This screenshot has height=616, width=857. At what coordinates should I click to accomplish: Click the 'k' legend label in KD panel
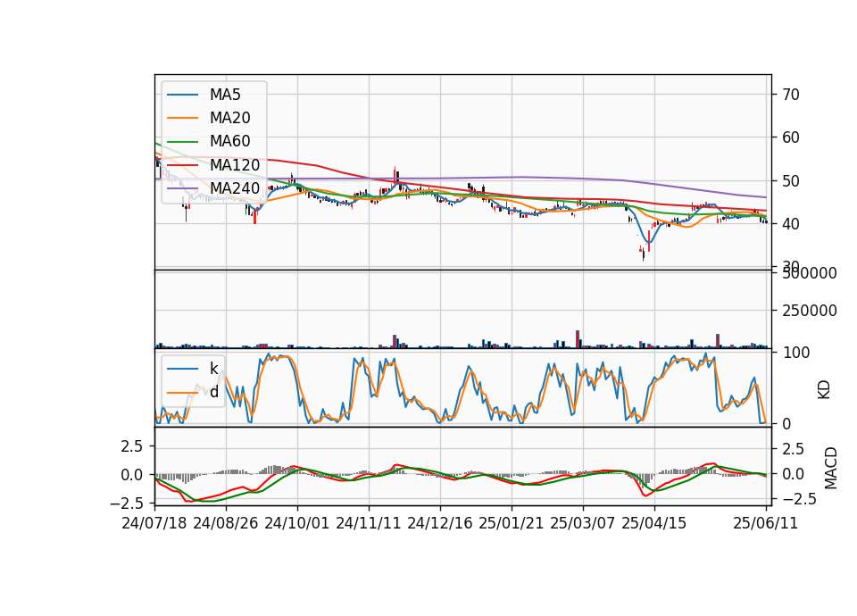213,369
